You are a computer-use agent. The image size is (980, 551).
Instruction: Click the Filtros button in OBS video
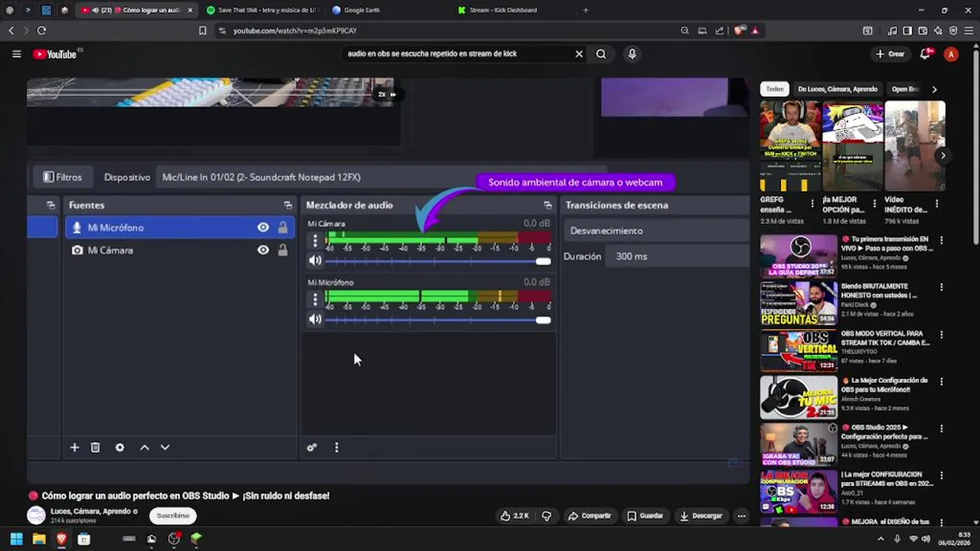tap(62, 177)
